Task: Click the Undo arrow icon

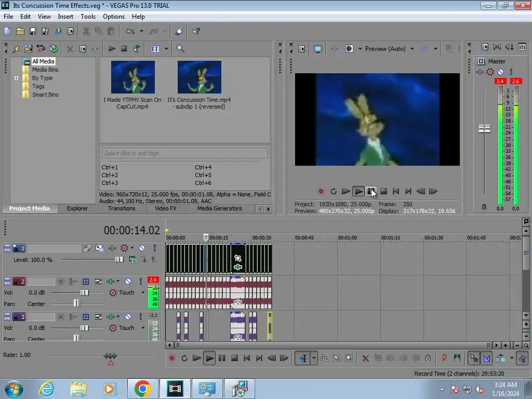Action: coord(130,31)
